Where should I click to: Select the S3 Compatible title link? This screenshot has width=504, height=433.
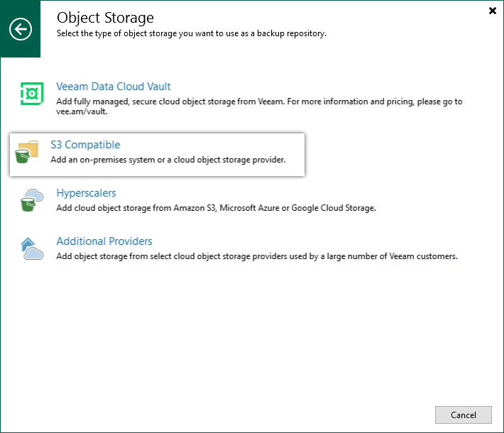[x=85, y=145]
